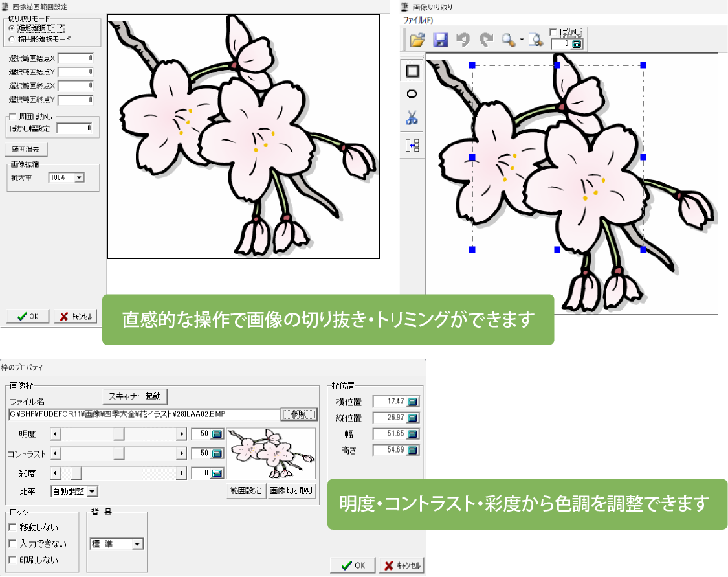Screen dimensions: 728x577
Task: Click the zoom magnifier toolbar icon
Action: [508, 40]
